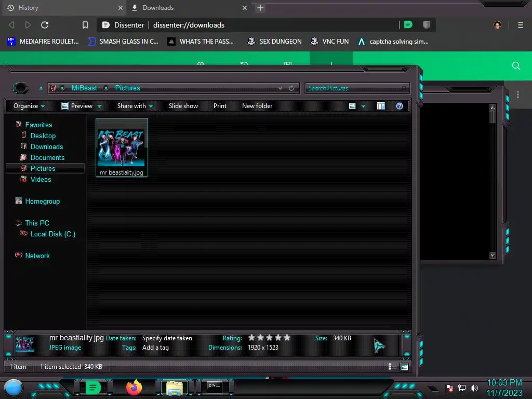This screenshot has height=399, width=532.
Task: Click the search icon on green downloads bar
Action: coord(516,66)
